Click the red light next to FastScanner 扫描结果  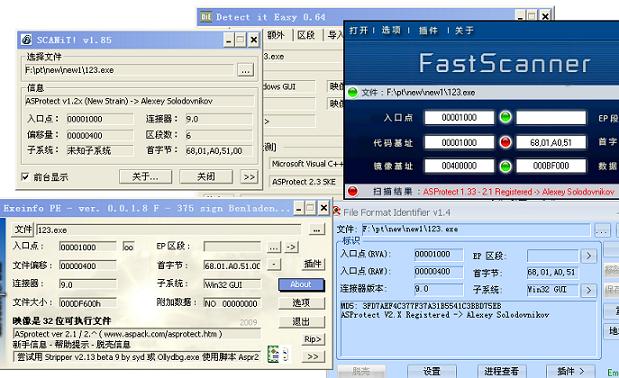353,191
